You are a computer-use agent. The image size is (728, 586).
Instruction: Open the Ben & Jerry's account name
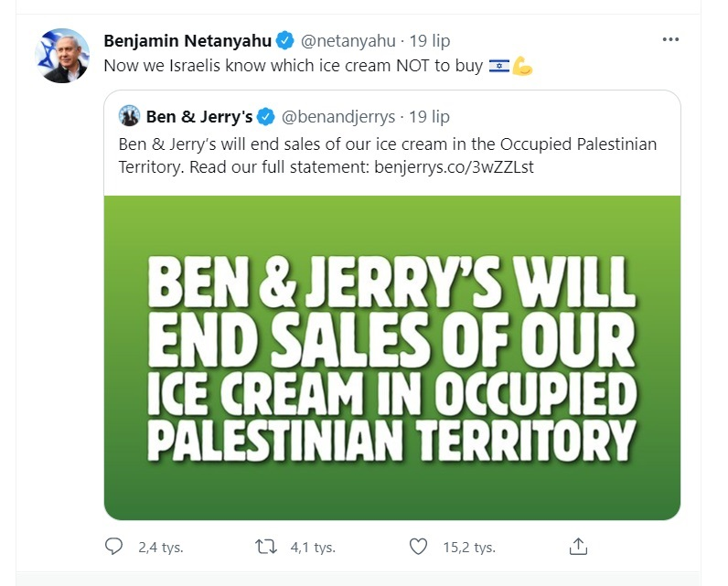tap(199, 117)
